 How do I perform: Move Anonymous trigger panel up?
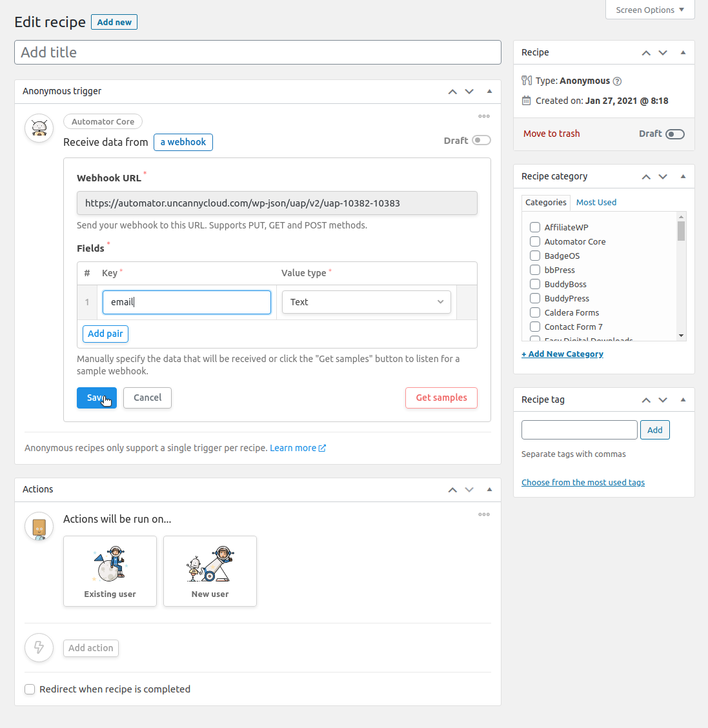tap(452, 92)
